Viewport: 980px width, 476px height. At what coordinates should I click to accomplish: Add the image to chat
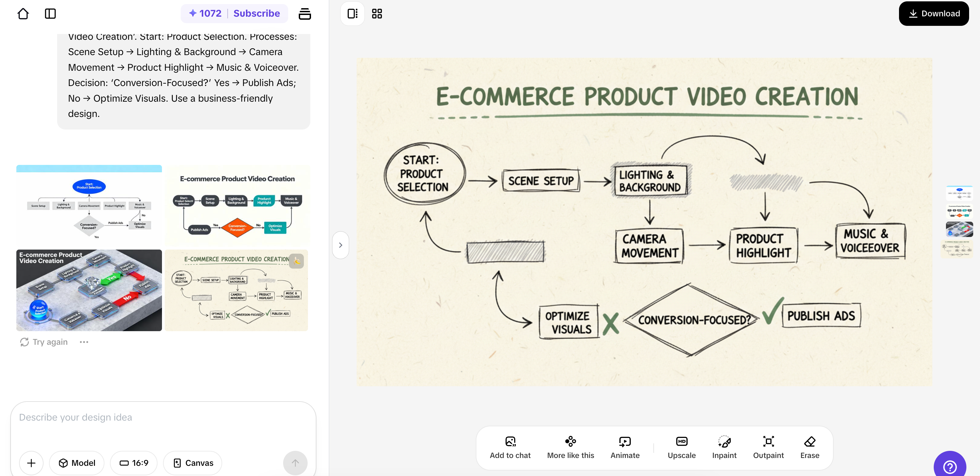coord(510,447)
